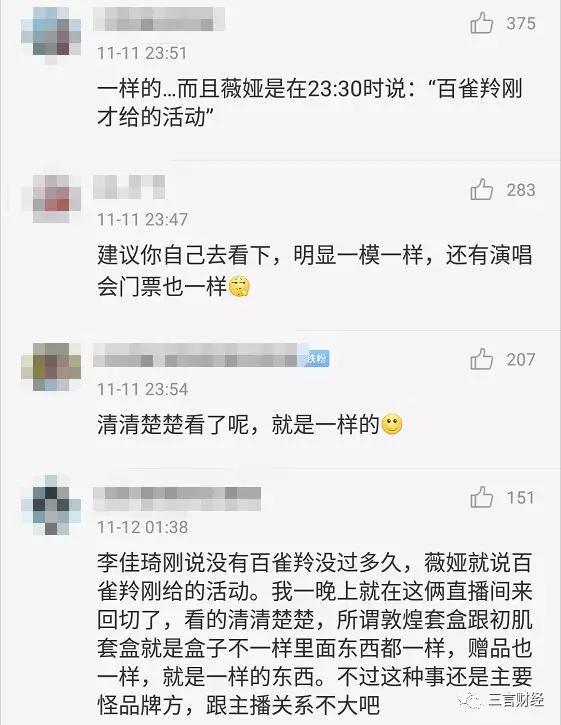The width and height of the screenshot is (561, 725).
Task: Tap the timestamp 11-11 23:47
Action: coord(142,219)
